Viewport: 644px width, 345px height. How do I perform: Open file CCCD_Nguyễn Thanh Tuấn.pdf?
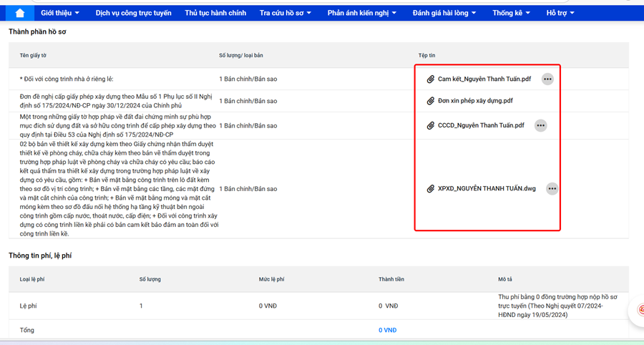click(481, 125)
